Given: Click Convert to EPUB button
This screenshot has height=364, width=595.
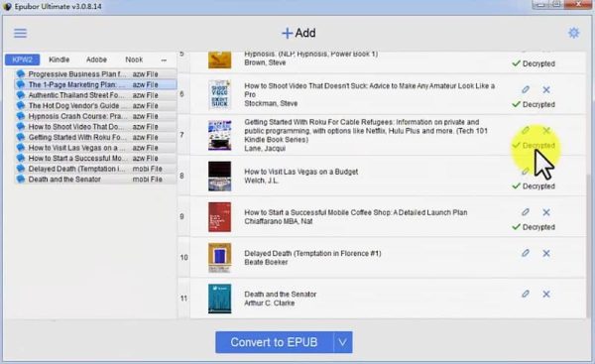Looking at the screenshot, I should [x=275, y=342].
